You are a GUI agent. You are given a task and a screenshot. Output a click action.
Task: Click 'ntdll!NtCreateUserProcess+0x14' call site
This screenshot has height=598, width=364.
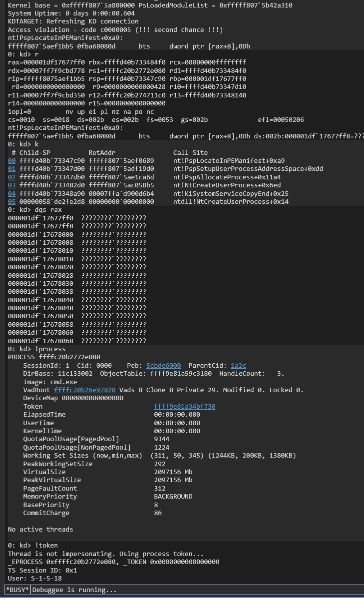coord(231,202)
